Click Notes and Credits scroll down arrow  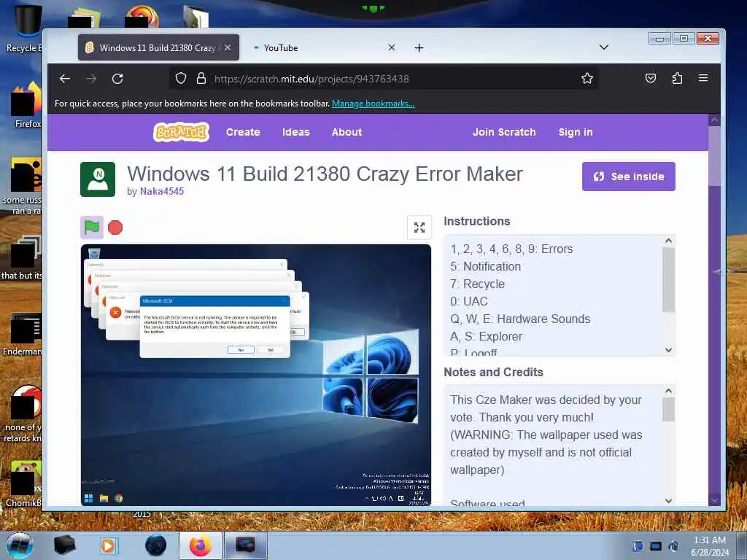(668, 500)
